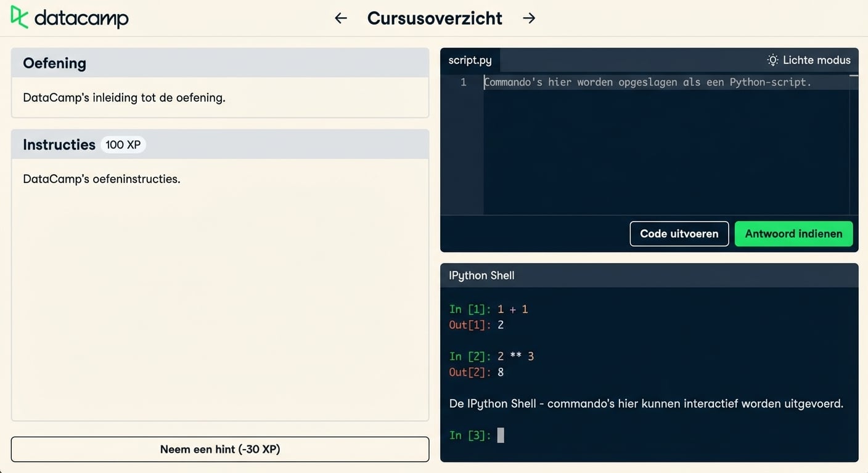
Task: Request a hint with Neem een hint
Action: pyautogui.click(x=219, y=449)
